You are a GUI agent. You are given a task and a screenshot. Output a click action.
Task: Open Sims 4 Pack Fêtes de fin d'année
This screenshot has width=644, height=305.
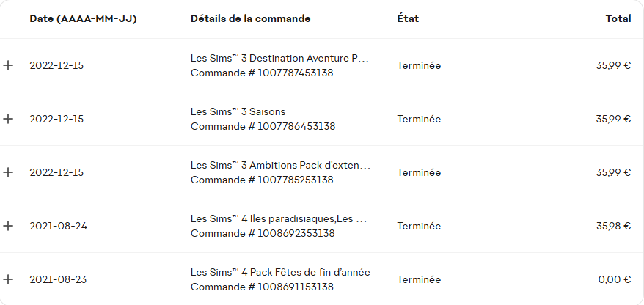[280, 272]
